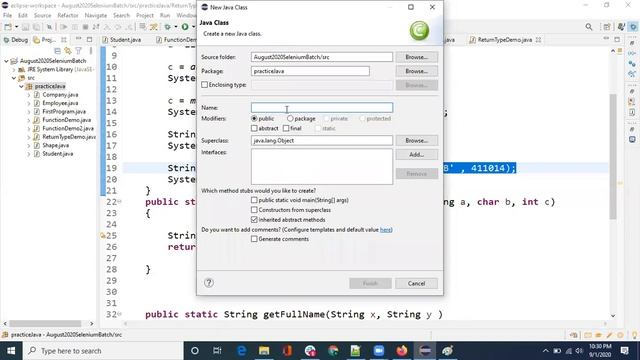Click Collapse All in Project Explorer
Image resolution: width=640 pixels, height=360 pixels.
point(58,51)
